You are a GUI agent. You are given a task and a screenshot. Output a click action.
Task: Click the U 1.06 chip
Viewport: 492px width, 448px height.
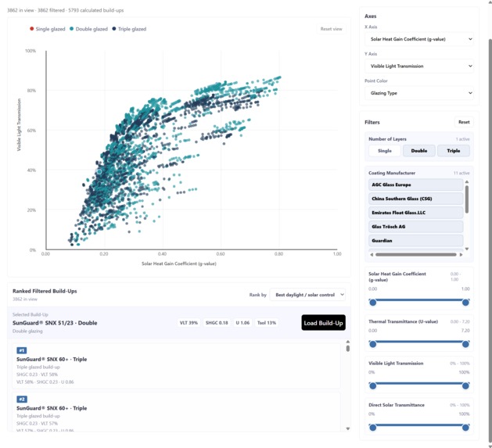tap(242, 323)
